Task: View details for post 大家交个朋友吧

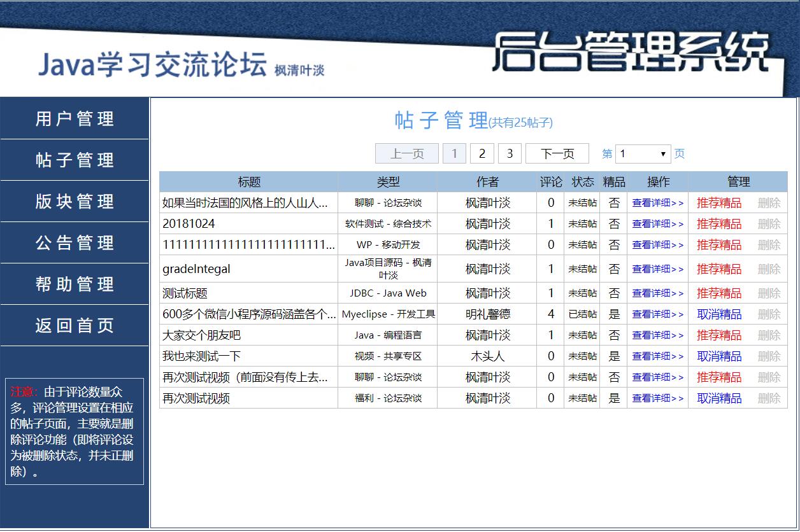Action: [x=658, y=335]
